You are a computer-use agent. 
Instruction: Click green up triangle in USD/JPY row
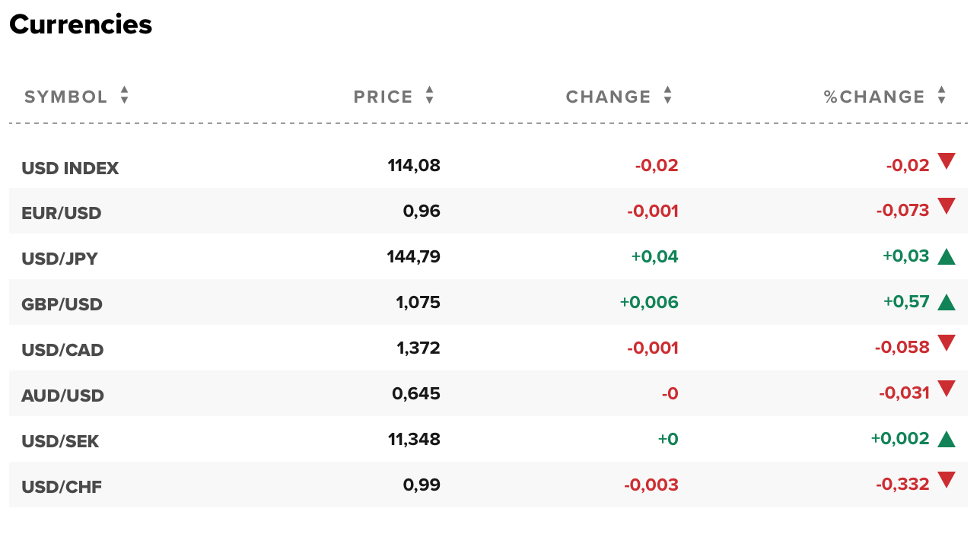pyautogui.click(x=946, y=256)
